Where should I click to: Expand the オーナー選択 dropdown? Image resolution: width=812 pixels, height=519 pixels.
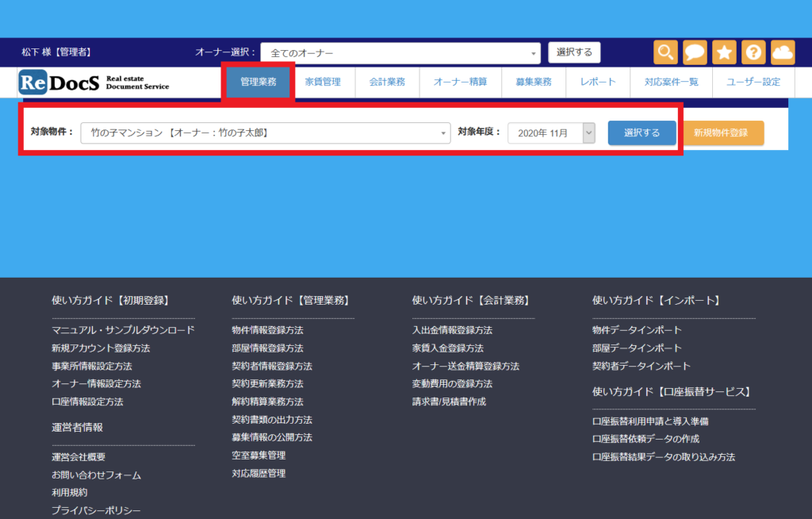pos(400,53)
